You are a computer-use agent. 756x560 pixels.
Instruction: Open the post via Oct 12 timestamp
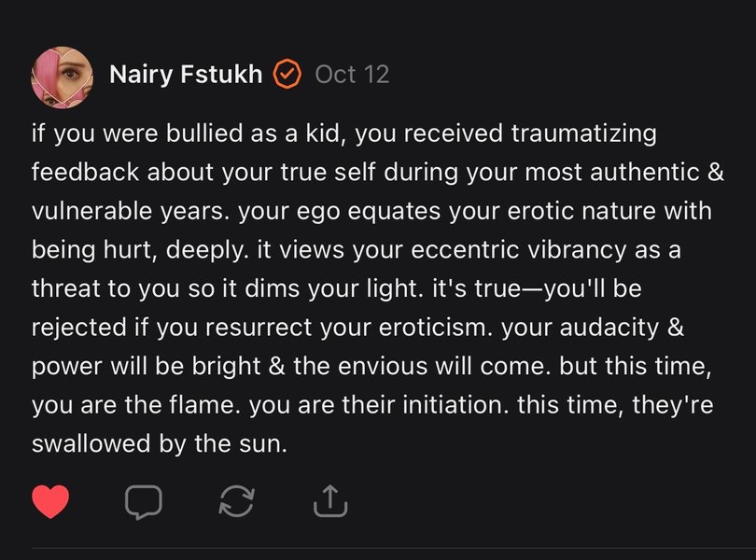point(352,75)
